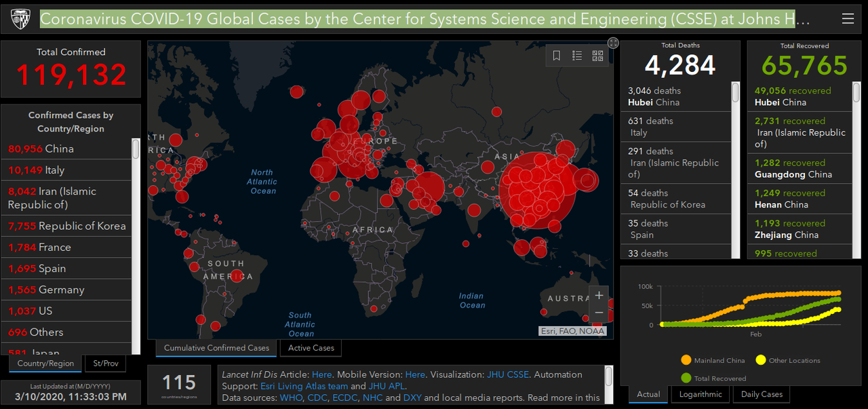Screen dimensions: 868x409
Task: Switch to Active Cases tab
Action: click(311, 348)
